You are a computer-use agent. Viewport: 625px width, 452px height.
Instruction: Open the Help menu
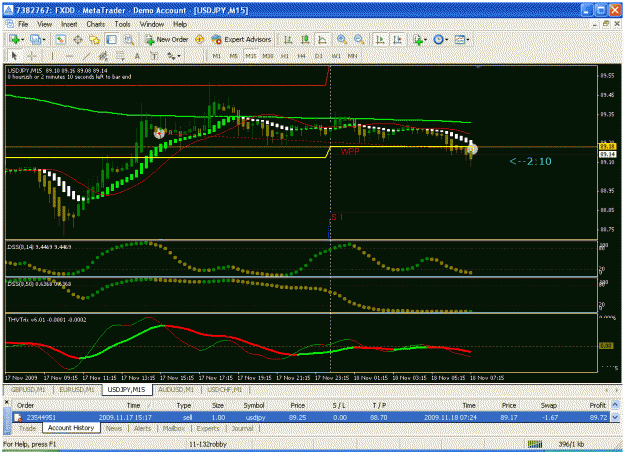(x=180, y=24)
